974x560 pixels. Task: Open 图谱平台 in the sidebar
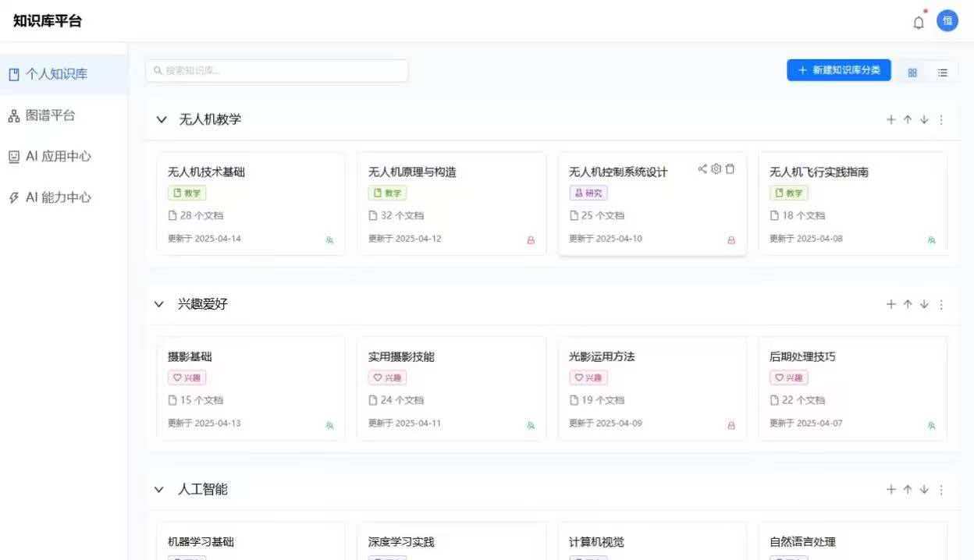(51, 115)
